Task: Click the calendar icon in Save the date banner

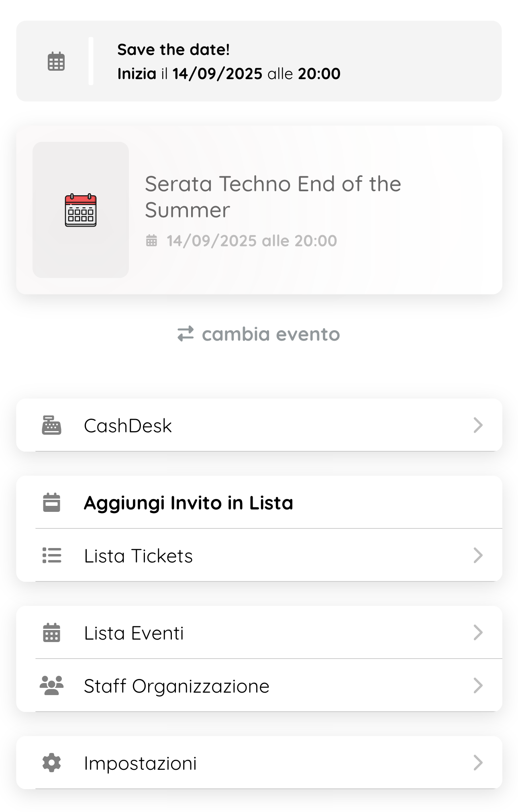Action: [x=56, y=61]
